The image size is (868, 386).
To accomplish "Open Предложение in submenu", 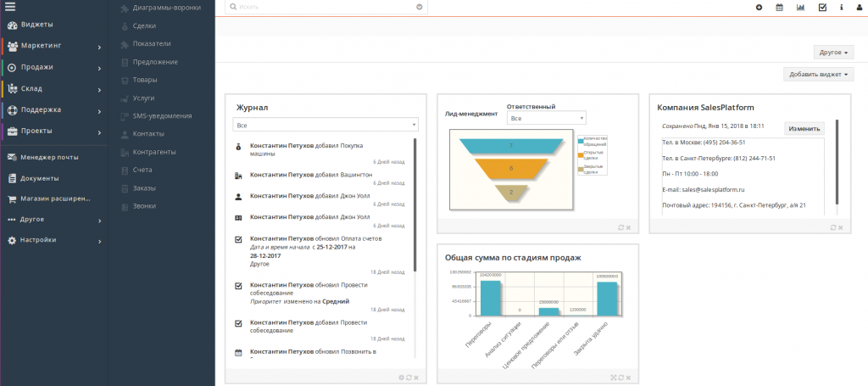I will 155,62.
